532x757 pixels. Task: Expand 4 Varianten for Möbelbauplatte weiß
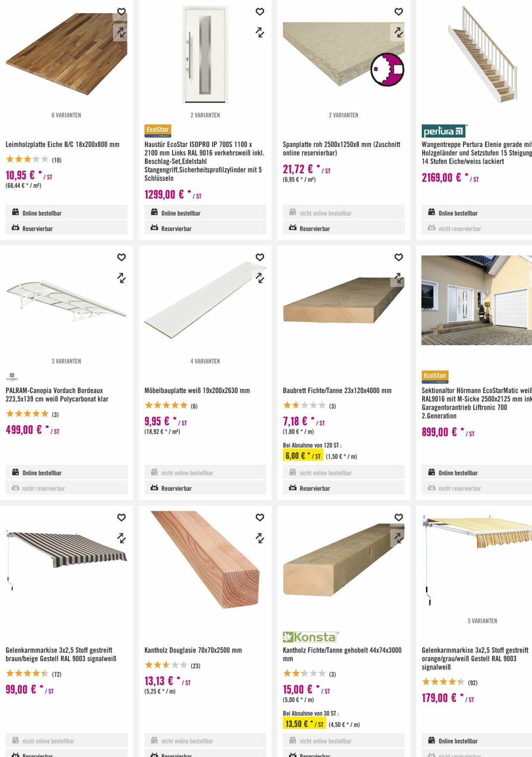click(205, 361)
